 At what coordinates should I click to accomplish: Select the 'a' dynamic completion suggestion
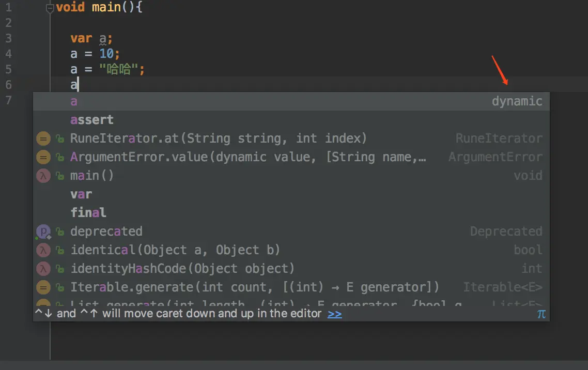point(291,101)
